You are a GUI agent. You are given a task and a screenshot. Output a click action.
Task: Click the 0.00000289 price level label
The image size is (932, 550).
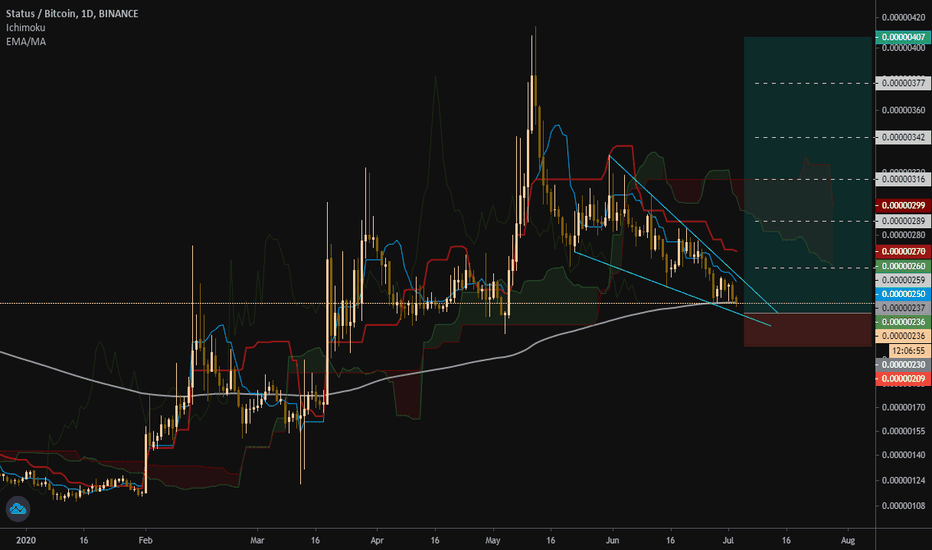903,221
